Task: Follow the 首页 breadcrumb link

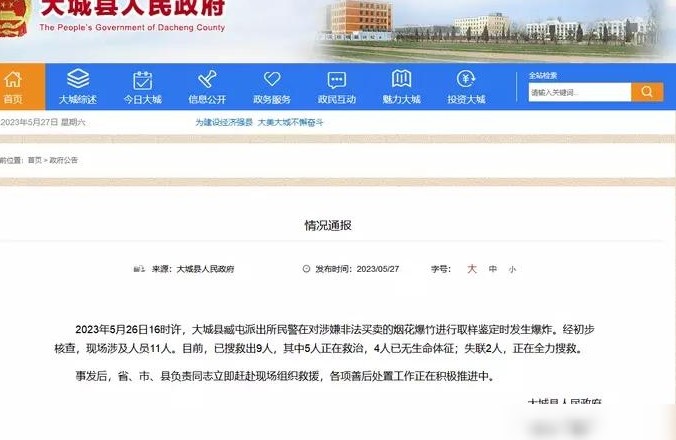Action: [34, 160]
